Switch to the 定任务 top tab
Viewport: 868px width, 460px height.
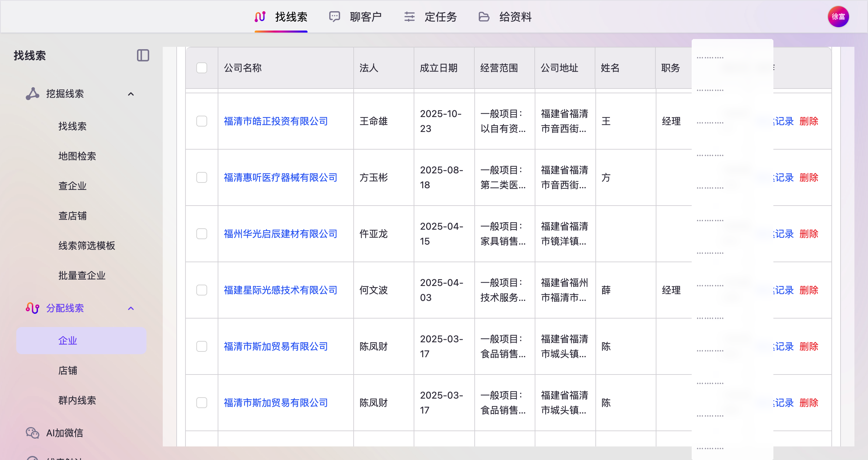[x=430, y=17]
